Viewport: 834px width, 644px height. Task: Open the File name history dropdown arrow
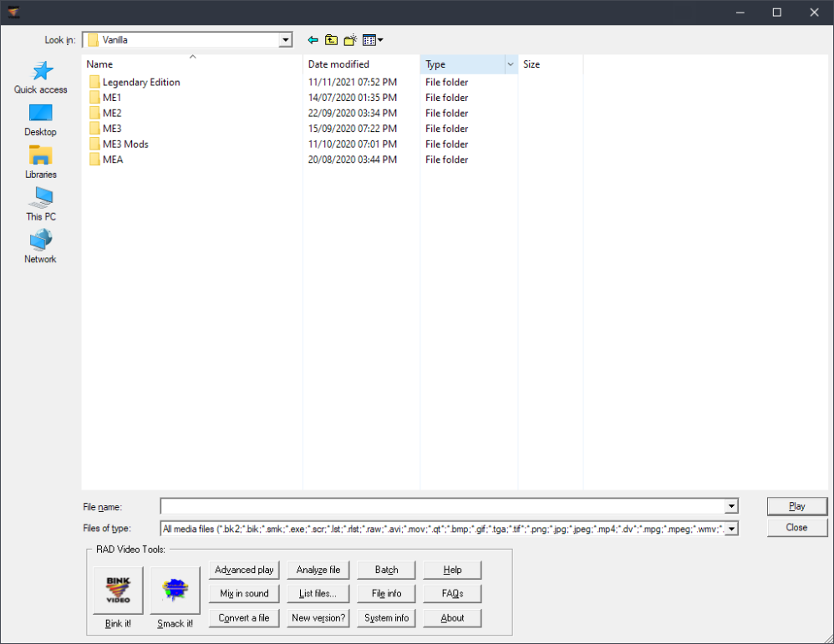[731, 506]
